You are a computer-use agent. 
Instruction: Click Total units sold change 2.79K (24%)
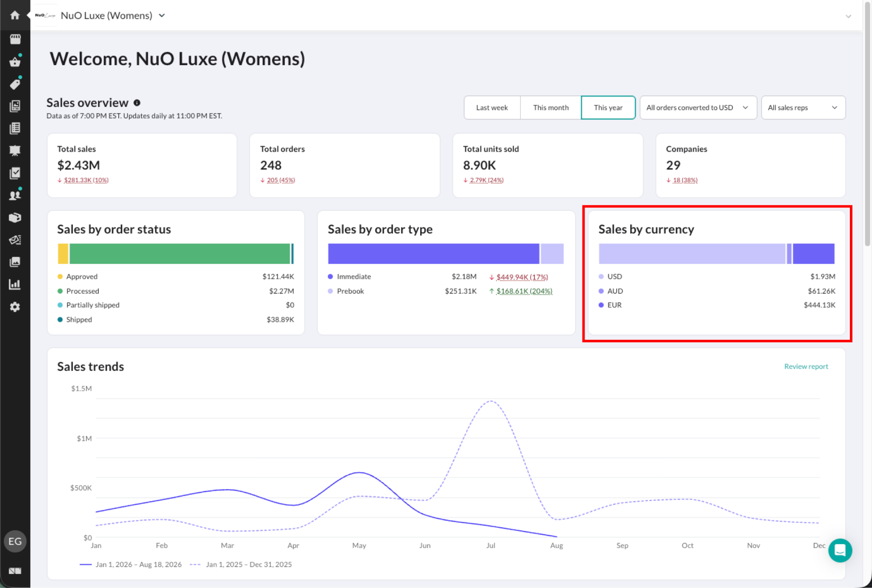coord(487,180)
